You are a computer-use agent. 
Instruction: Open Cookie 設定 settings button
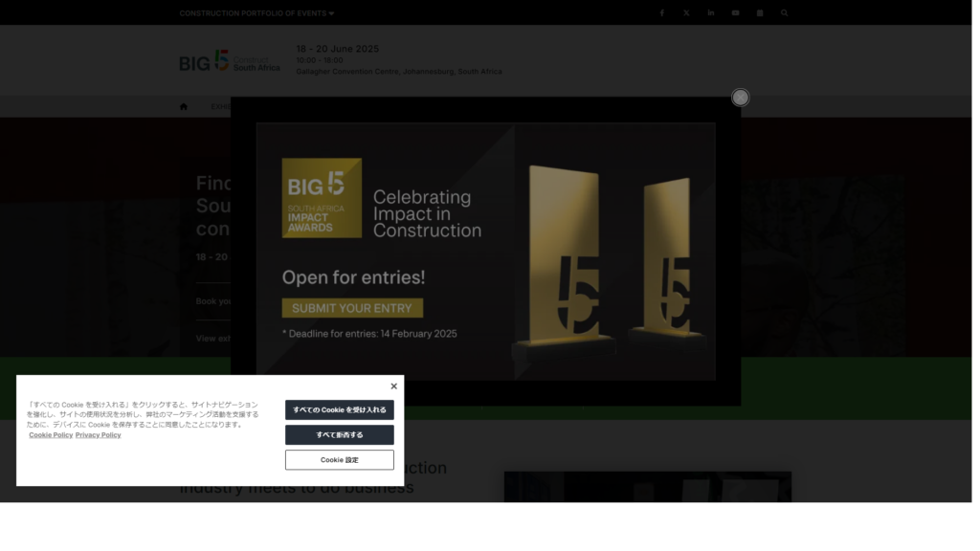coord(340,460)
